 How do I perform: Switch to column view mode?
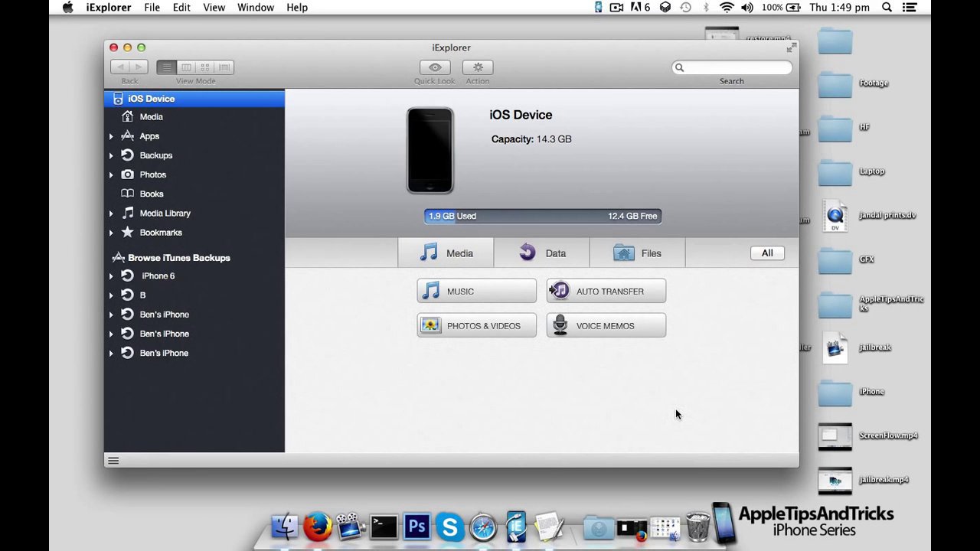186,67
